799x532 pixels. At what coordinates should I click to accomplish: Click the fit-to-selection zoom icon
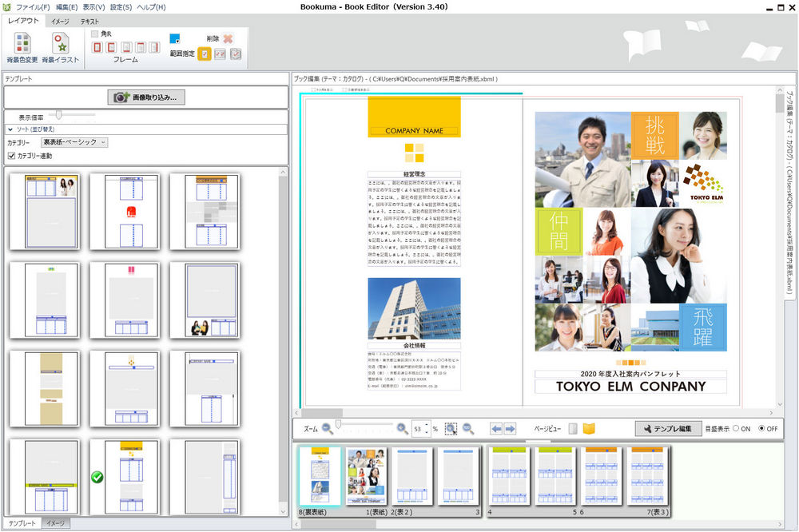(x=451, y=429)
